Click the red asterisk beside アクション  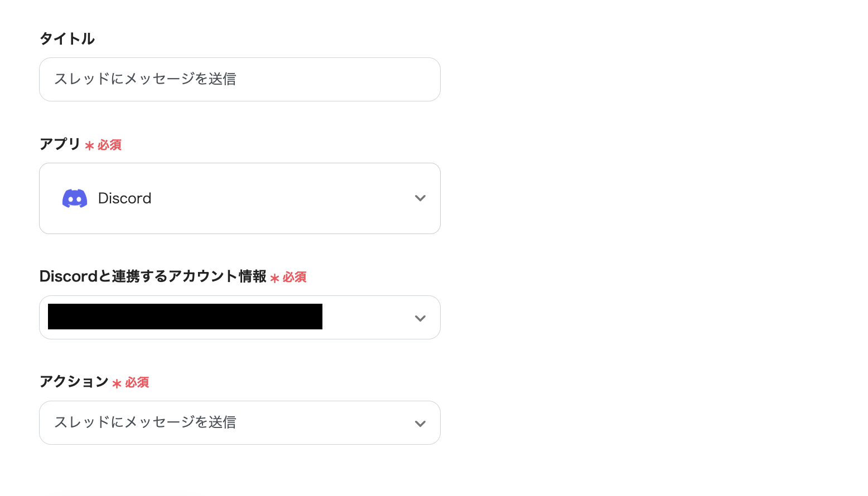click(x=117, y=383)
